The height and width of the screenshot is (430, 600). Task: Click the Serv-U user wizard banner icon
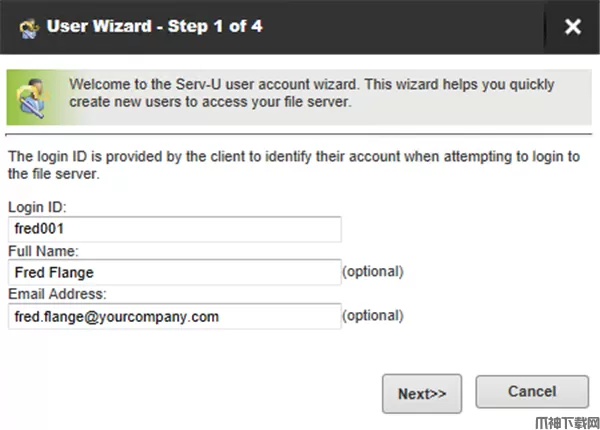pyautogui.click(x=33, y=94)
